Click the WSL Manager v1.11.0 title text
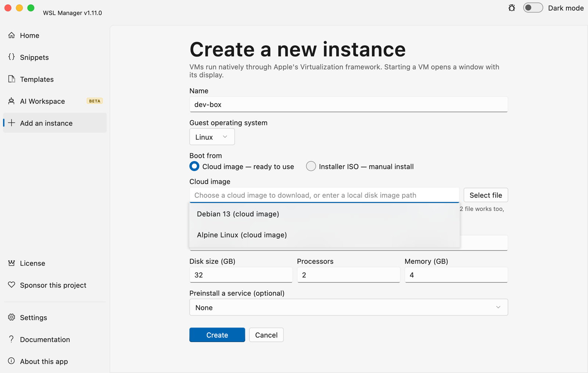588x373 pixels. tap(72, 13)
